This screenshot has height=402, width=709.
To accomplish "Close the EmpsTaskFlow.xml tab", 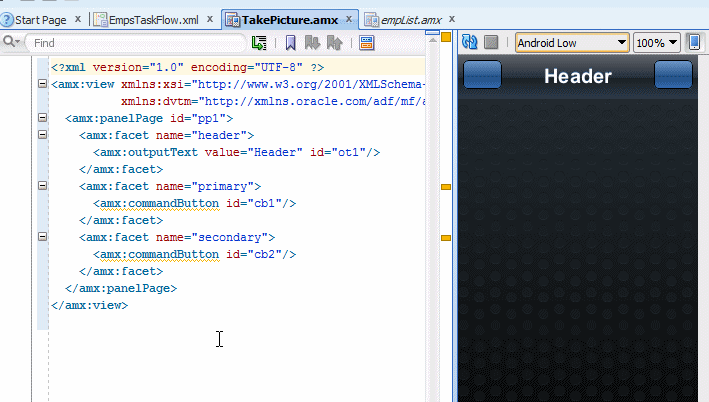I will pos(210,19).
